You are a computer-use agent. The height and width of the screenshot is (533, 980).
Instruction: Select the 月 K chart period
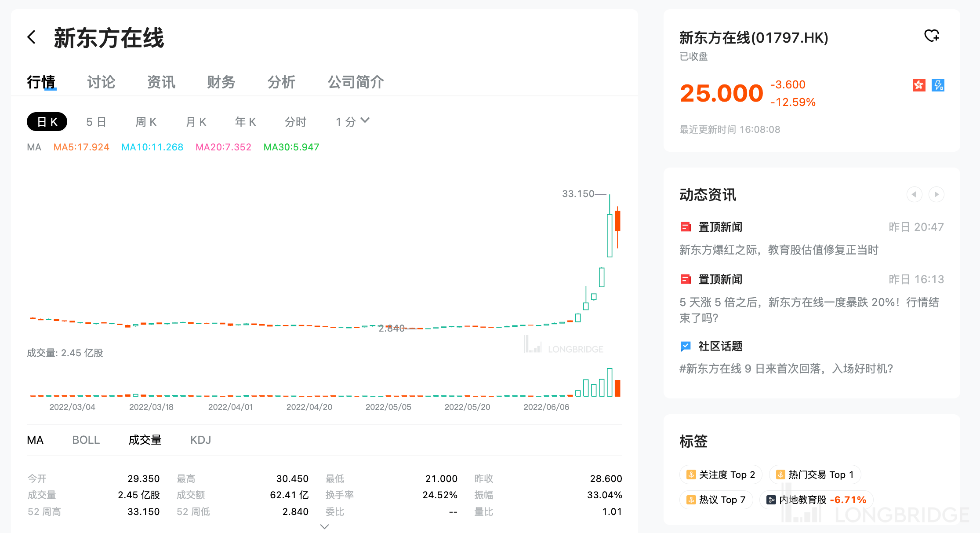[196, 122]
